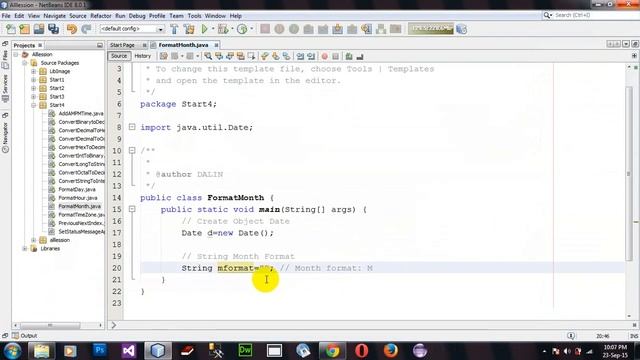Switch to History view button
The height and width of the screenshot is (360, 640).
pyautogui.click(x=142, y=56)
